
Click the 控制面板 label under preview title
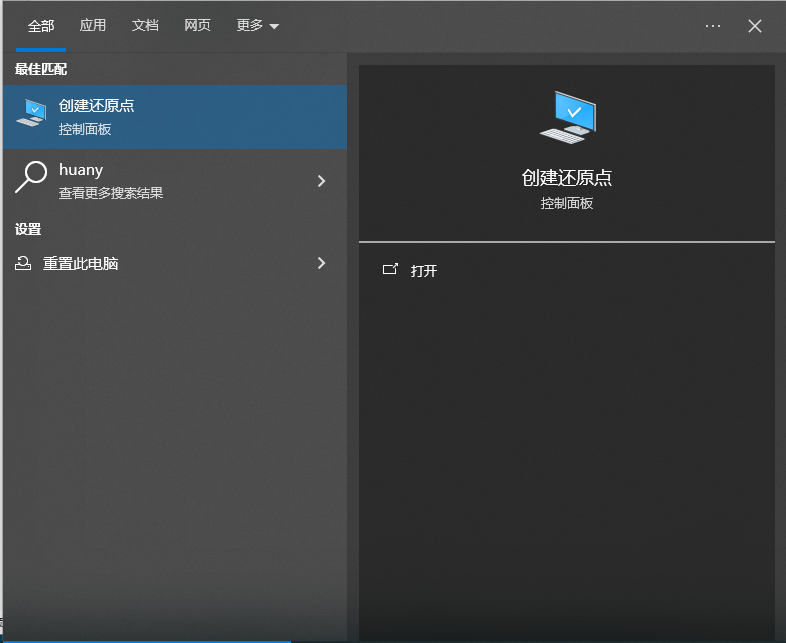(566, 203)
